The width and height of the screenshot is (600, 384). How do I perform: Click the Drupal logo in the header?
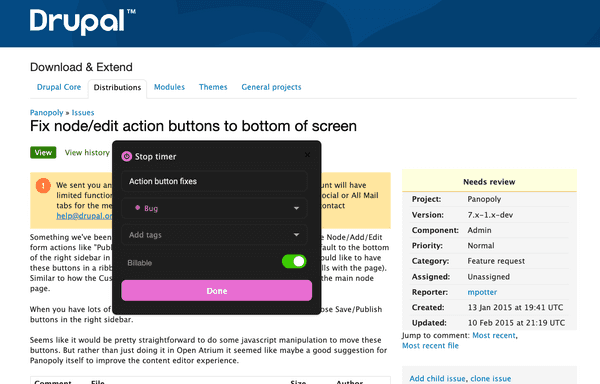(x=83, y=21)
